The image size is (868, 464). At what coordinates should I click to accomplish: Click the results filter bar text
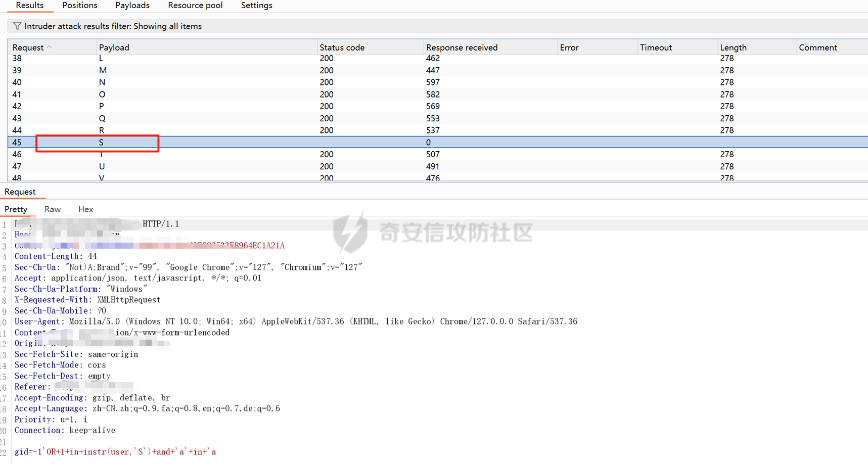[113, 26]
